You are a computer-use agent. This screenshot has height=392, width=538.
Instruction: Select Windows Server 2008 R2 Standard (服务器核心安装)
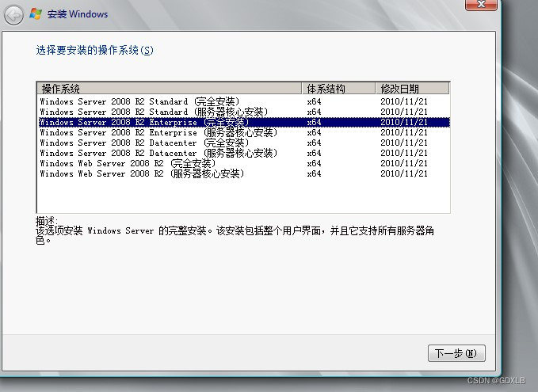[243, 112]
